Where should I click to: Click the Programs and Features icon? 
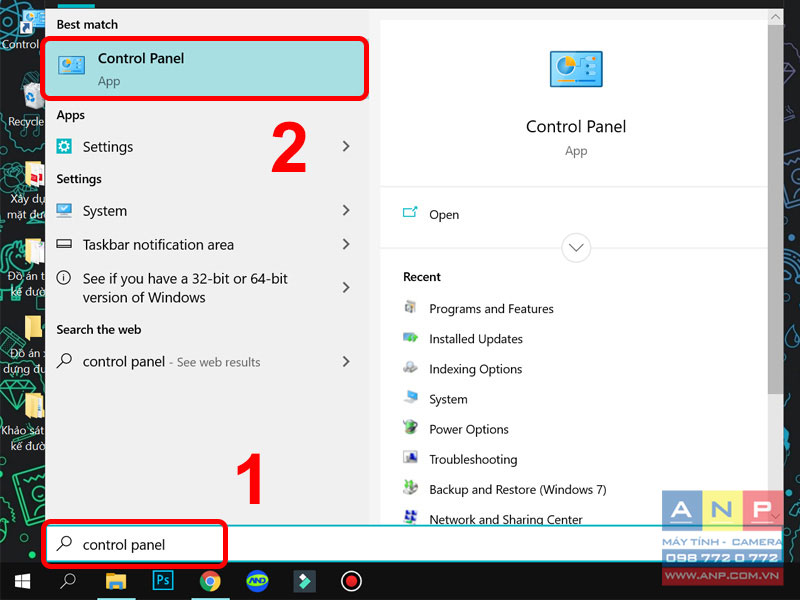coord(410,307)
